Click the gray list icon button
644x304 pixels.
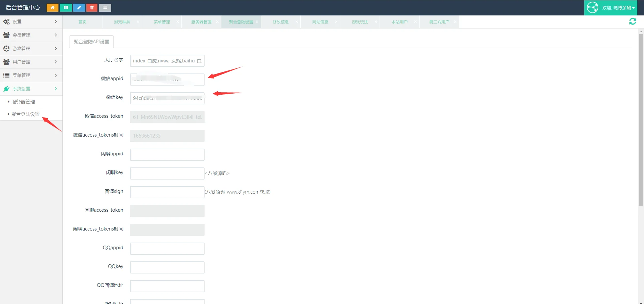(105, 8)
